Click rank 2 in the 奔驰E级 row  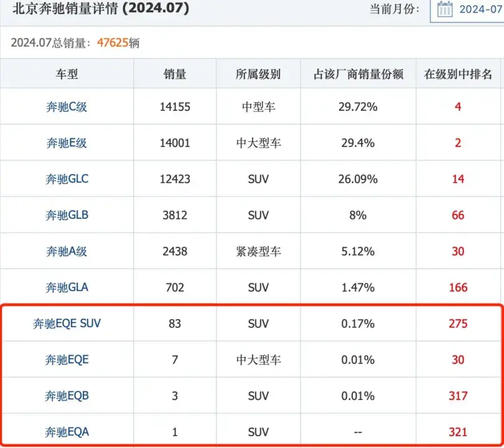[x=458, y=142]
